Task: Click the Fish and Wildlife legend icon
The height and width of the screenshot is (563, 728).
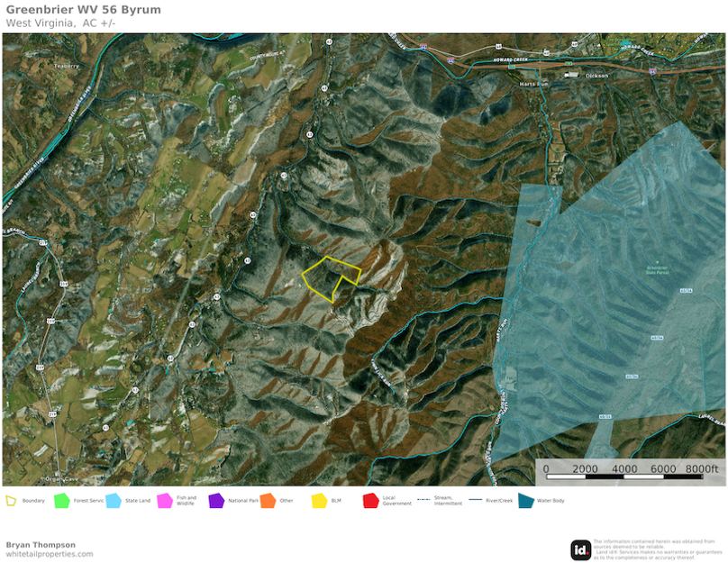Action: [164, 501]
